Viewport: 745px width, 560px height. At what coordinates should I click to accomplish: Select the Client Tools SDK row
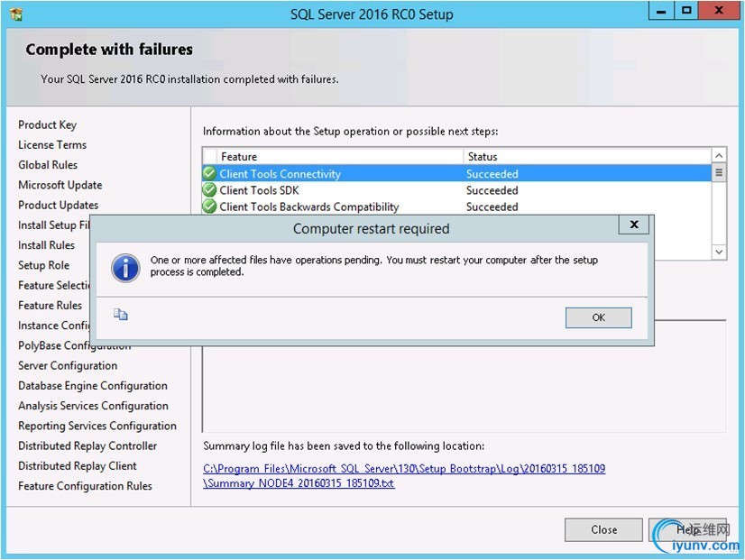tap(456, 190)
